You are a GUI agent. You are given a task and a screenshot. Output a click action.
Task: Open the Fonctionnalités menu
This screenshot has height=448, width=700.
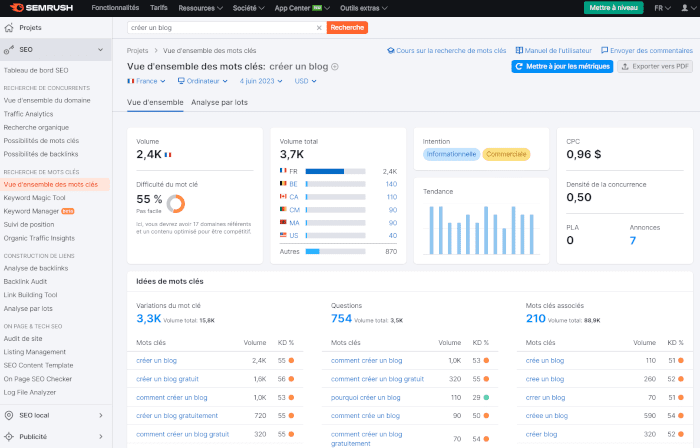[115, 8]
